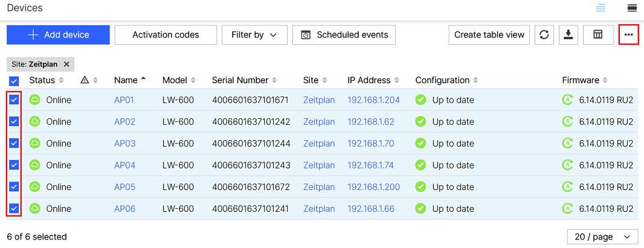644x248 pixels.
Task: Switch to compact list density view
Action: click(x=601, y=8)
